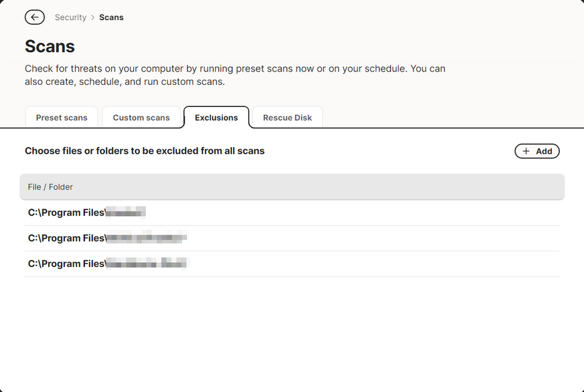Click the scans description paragraph text
Image resolution: width=584 pixels, height=392 pixels.
234,75
